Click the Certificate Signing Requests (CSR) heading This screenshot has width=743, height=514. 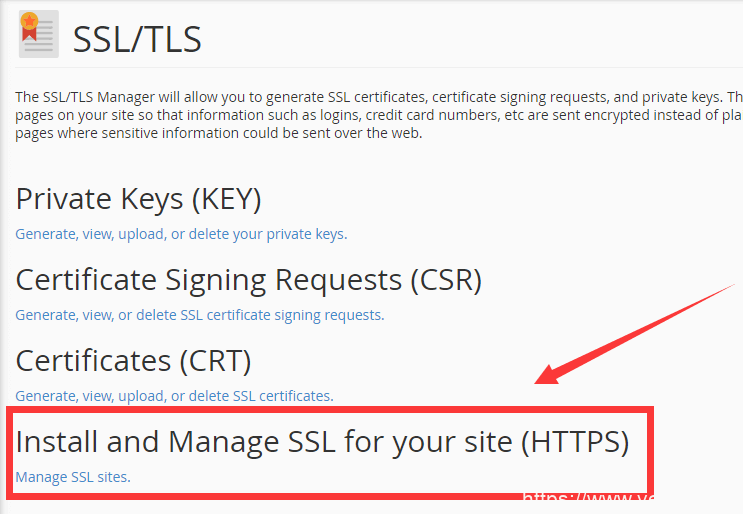point(249,280)
